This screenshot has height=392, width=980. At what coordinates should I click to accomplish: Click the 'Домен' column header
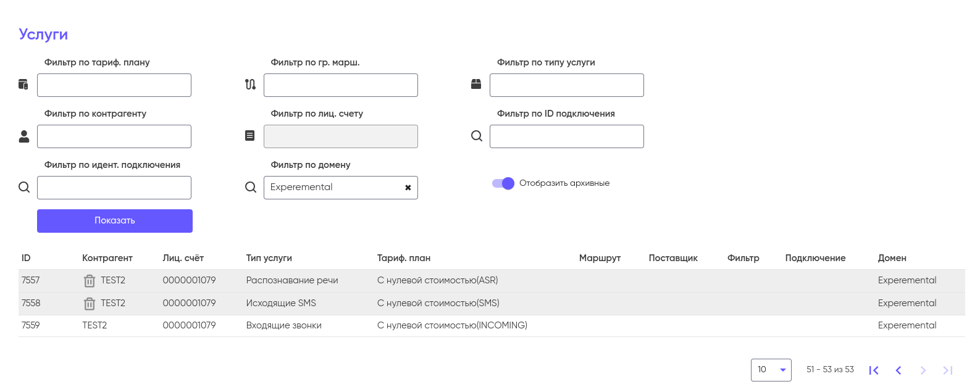892,258
